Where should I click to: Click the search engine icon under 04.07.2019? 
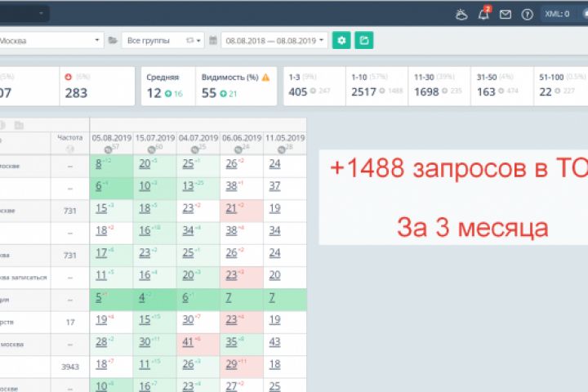(195, 149)
